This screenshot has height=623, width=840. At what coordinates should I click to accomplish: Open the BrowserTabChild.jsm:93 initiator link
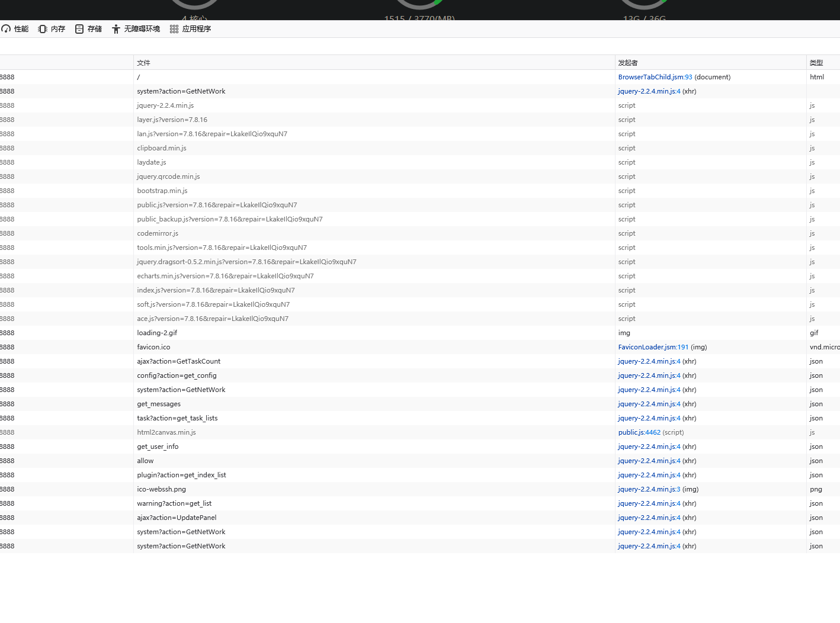point(655,77)
